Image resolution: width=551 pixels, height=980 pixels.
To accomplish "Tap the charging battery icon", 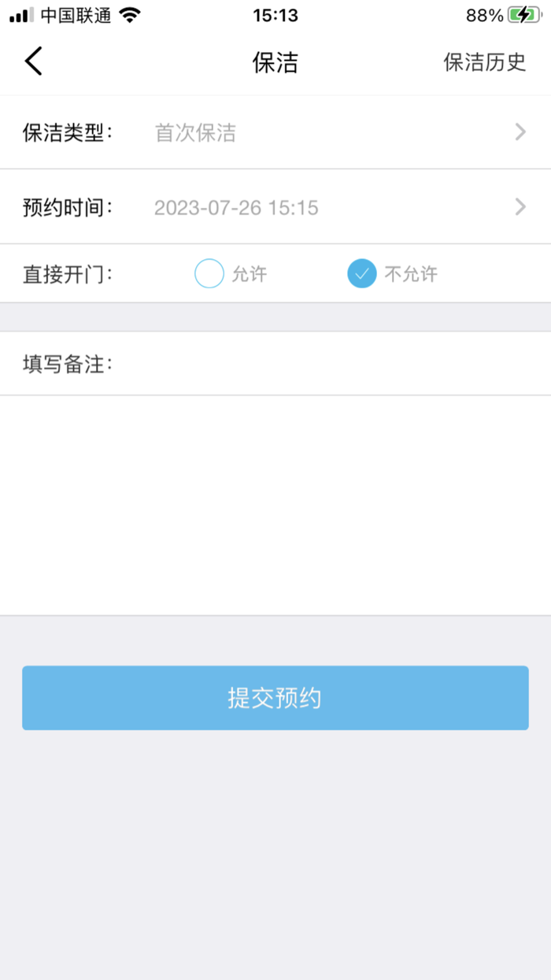I will 524,13.
